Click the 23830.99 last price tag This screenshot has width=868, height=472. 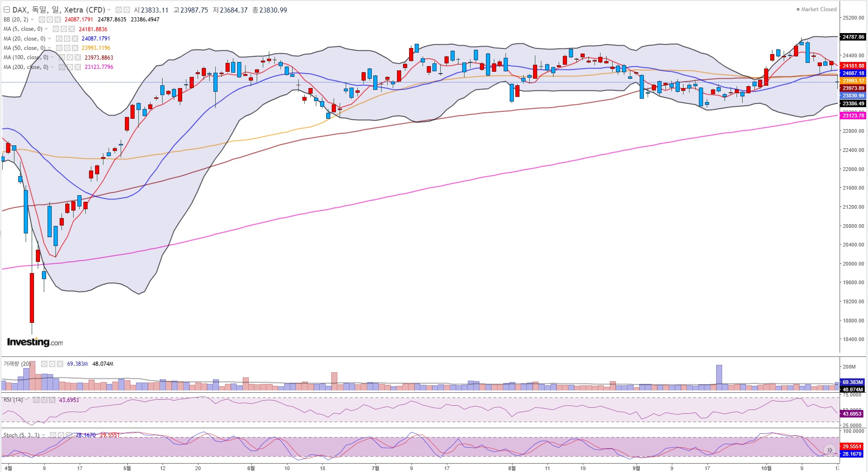point(853,96)
